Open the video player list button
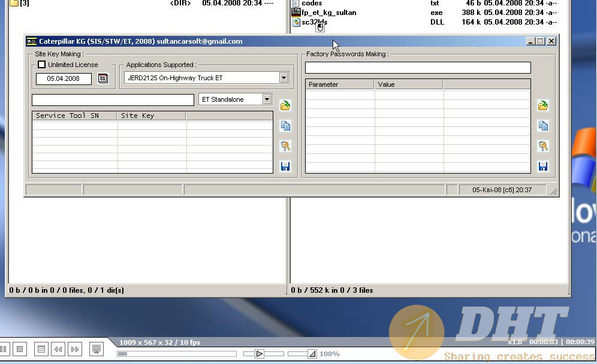The width and height of the screenshot is (597, 364). tap(41, 349)
